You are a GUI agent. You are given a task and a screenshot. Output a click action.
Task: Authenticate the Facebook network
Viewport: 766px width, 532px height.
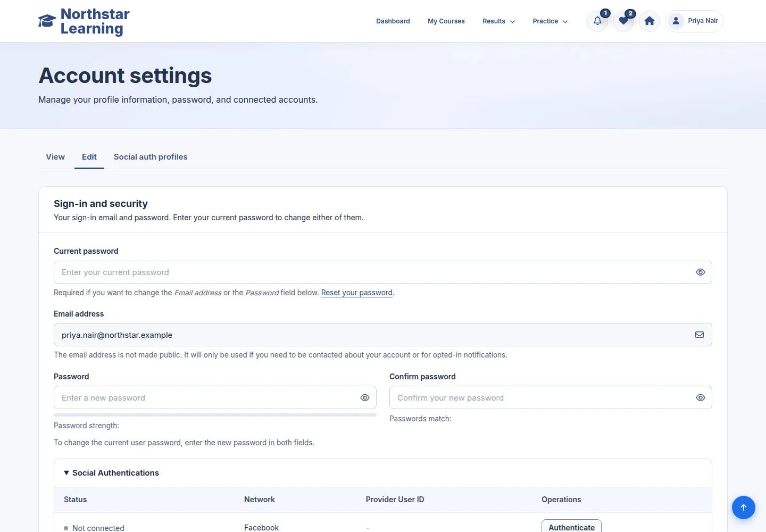point(572,527)
